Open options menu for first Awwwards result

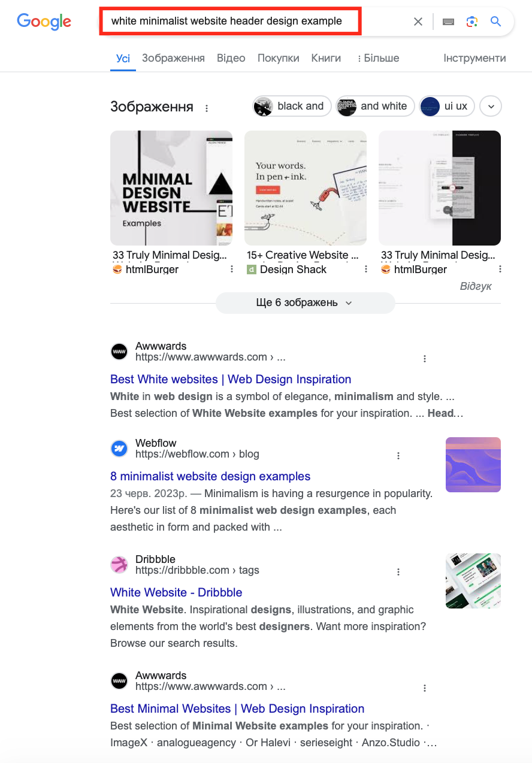(x=425, y=359)
